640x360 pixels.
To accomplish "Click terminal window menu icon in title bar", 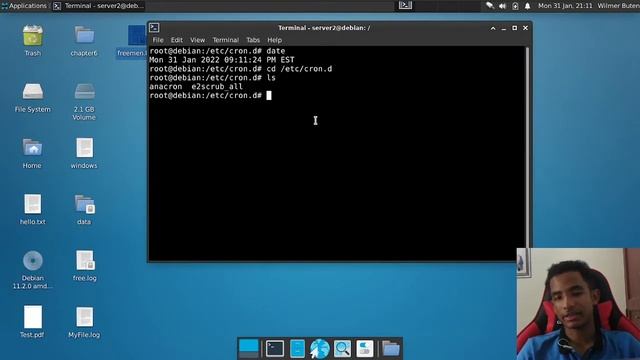I will [x=154, y=28].
